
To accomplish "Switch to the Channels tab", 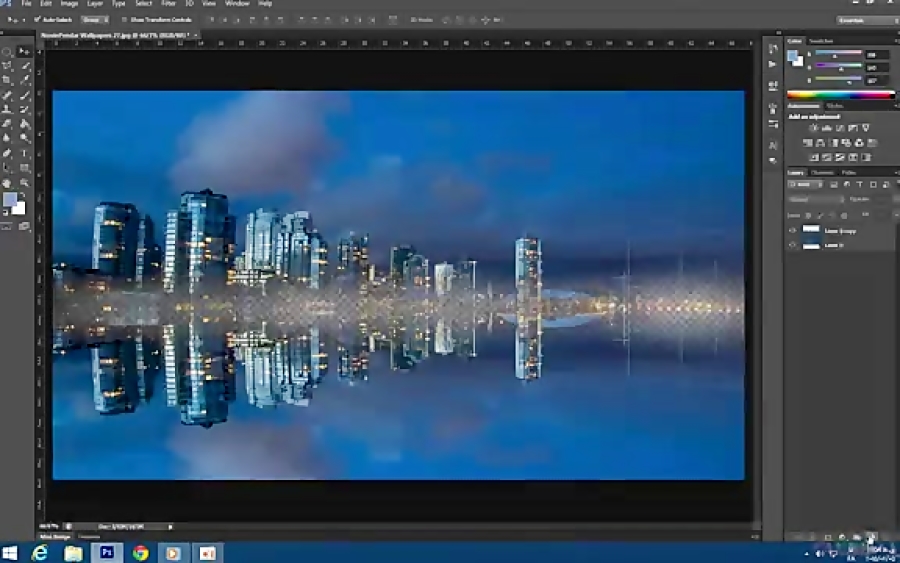I will pyautogui.click(x=822, y=172).
